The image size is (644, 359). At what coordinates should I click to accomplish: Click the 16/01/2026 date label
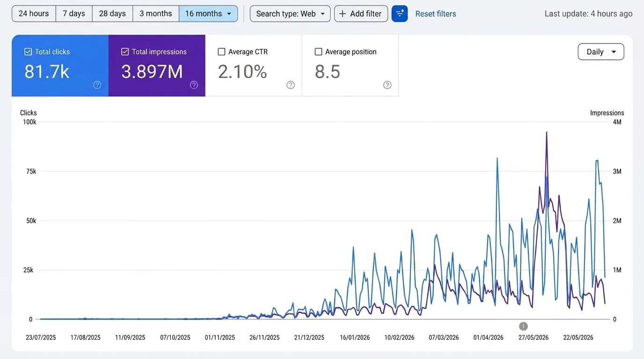(x=354, y=337)
